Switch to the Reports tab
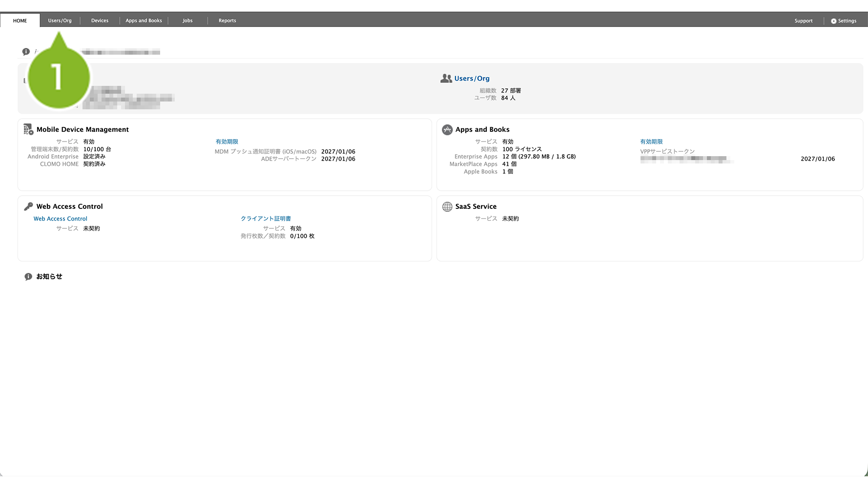 coord(227,20)
